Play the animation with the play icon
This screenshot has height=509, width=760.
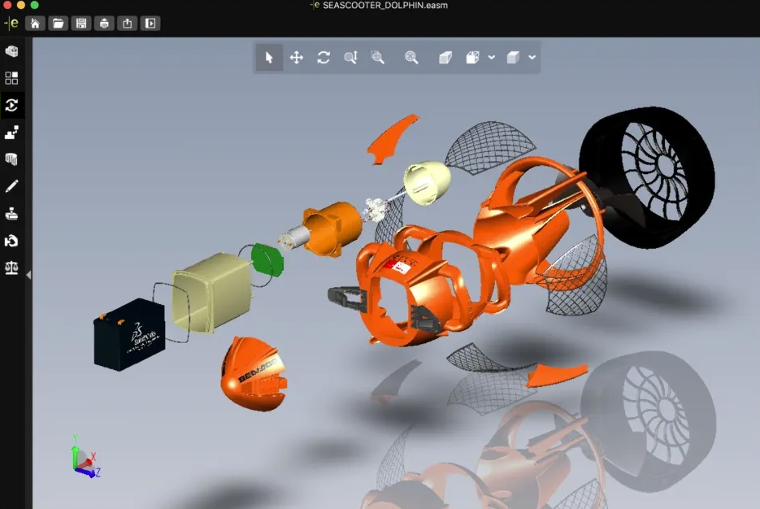(x=150, y=23)
